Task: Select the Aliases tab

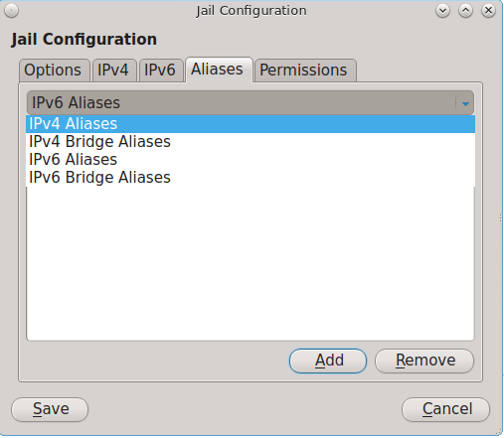Action: (x=219, y=70)
